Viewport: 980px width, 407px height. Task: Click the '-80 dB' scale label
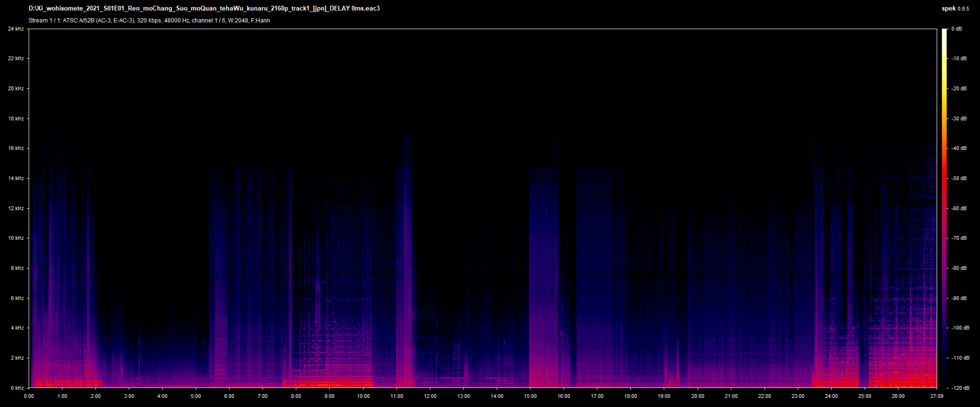tap(959, 268)
